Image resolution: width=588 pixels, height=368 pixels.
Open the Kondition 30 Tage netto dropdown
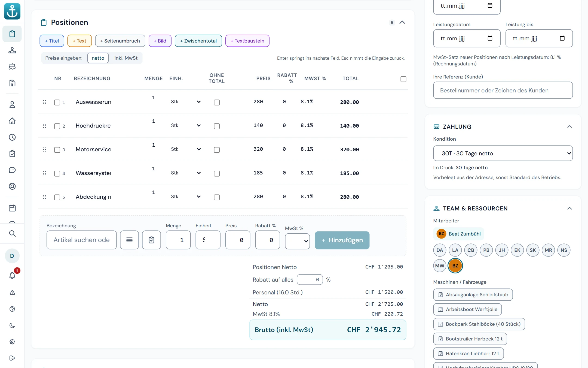[x=503, y=153]
